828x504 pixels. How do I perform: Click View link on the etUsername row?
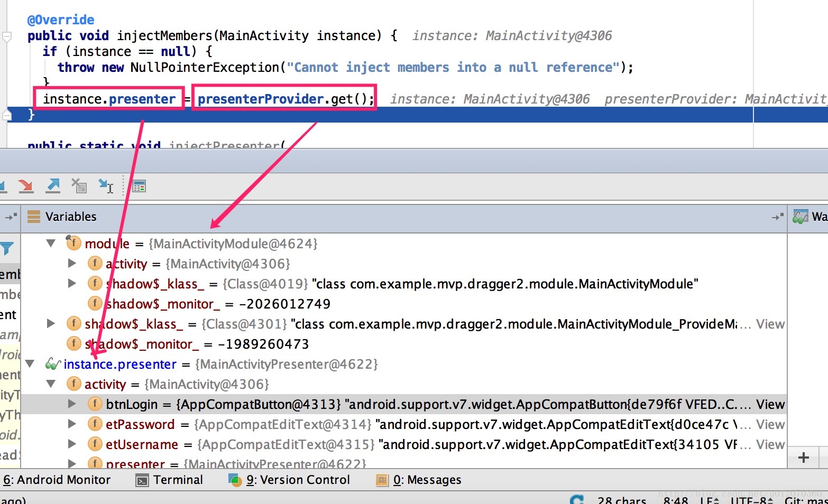point(770,444)
